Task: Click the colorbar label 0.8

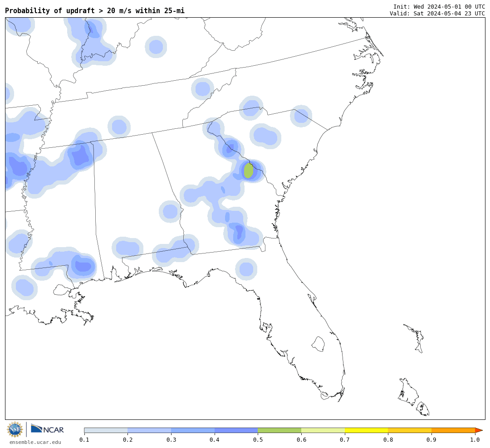Action: (x=388, y=439)
